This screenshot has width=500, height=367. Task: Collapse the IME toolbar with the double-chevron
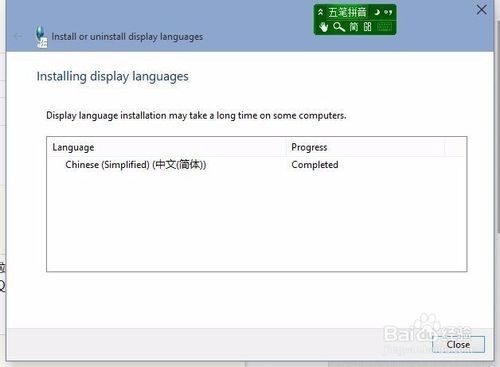(x=320, y=12)
